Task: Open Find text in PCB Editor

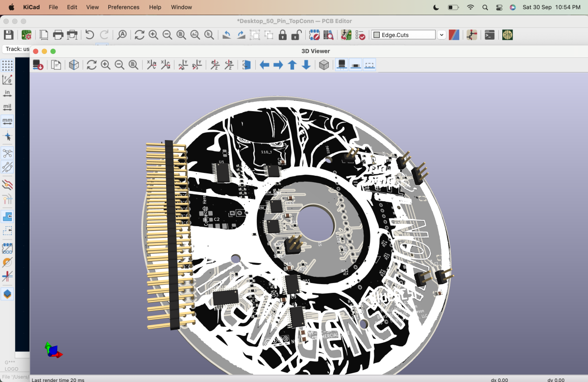Action: (x=122, y=35)
